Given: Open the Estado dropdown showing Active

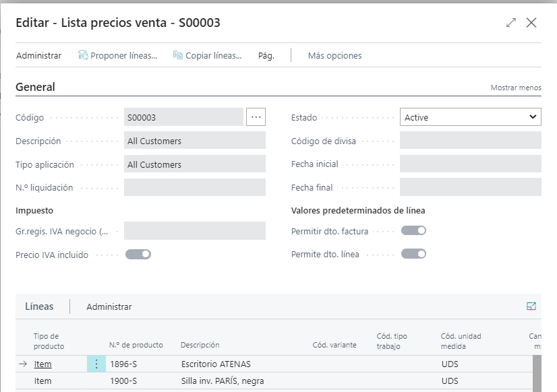Looking at the screenshot, I should coord(470,117).
